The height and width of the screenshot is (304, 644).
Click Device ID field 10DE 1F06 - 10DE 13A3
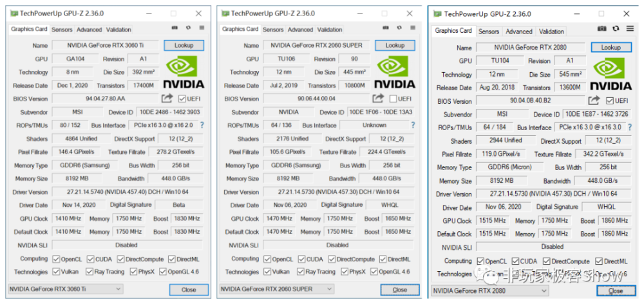(x=381, y=112)
